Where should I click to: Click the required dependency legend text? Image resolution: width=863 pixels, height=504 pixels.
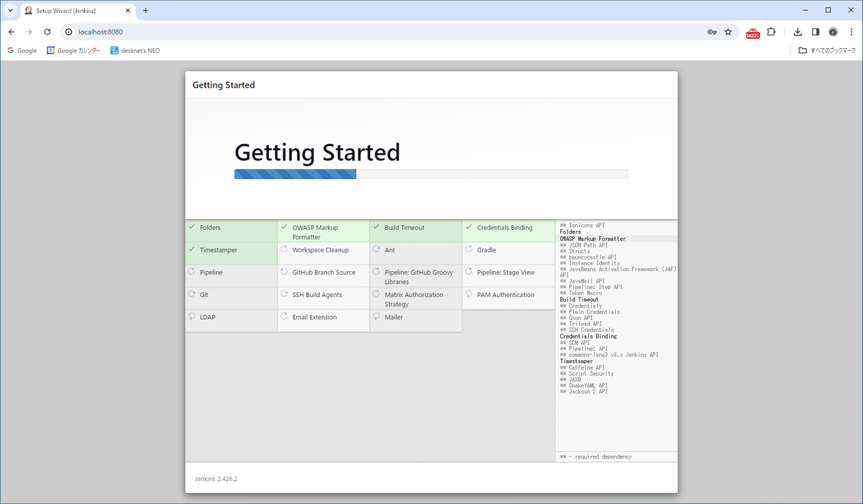click(596, 457)
